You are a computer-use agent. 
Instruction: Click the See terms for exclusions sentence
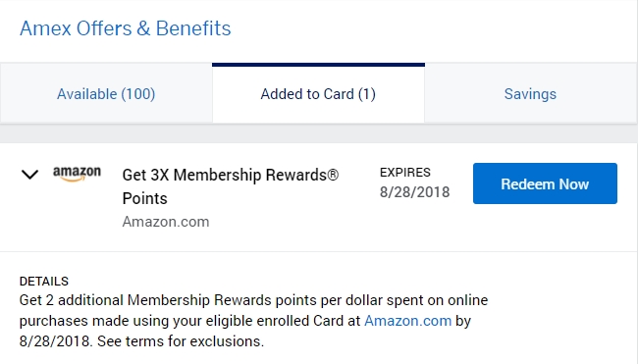click(181, 341)
